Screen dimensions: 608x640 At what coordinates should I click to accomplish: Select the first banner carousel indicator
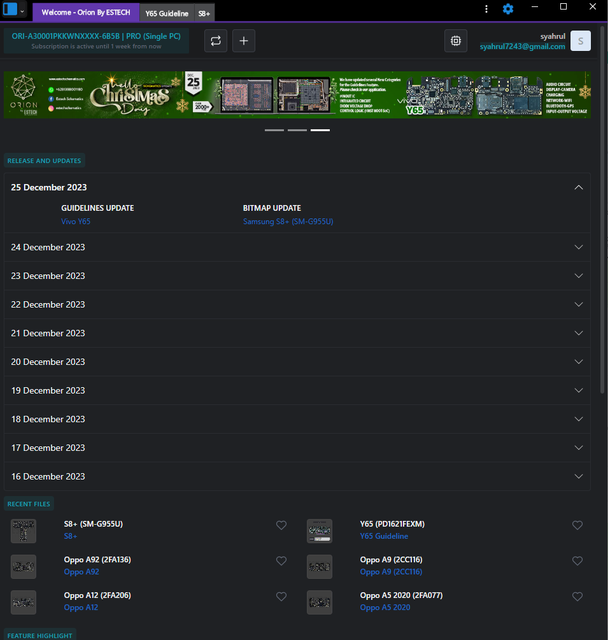[274, 130]
